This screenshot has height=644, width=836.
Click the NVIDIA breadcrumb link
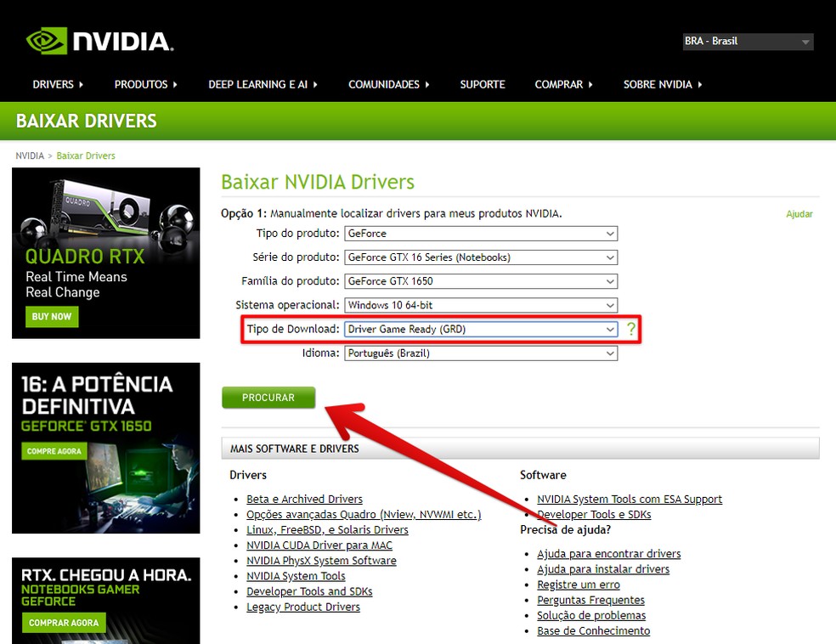30,155
